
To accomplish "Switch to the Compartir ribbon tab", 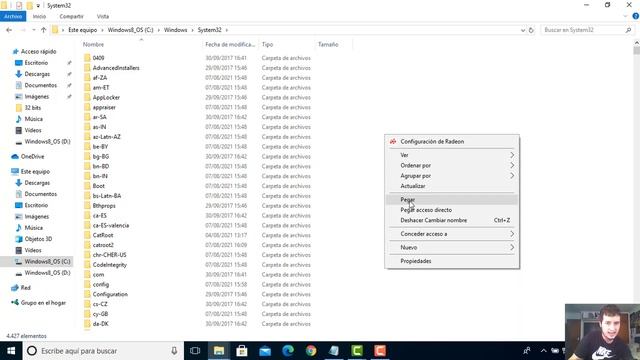I will pyautogui.click(x=71, y=16).
